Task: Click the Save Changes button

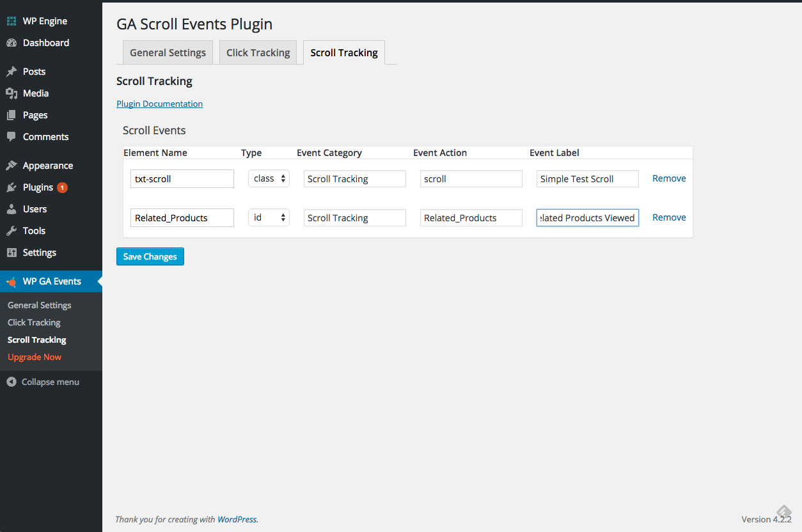Action: 150,256
